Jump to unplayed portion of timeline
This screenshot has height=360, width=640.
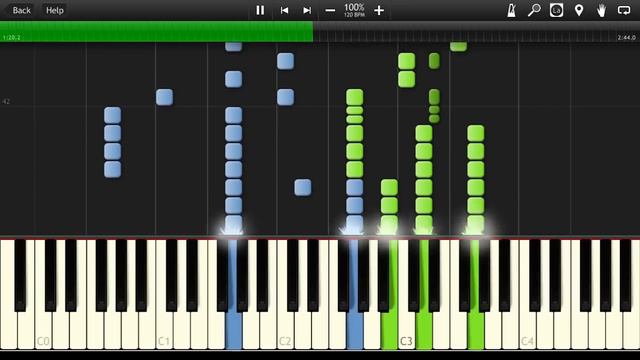pos(476,31)
